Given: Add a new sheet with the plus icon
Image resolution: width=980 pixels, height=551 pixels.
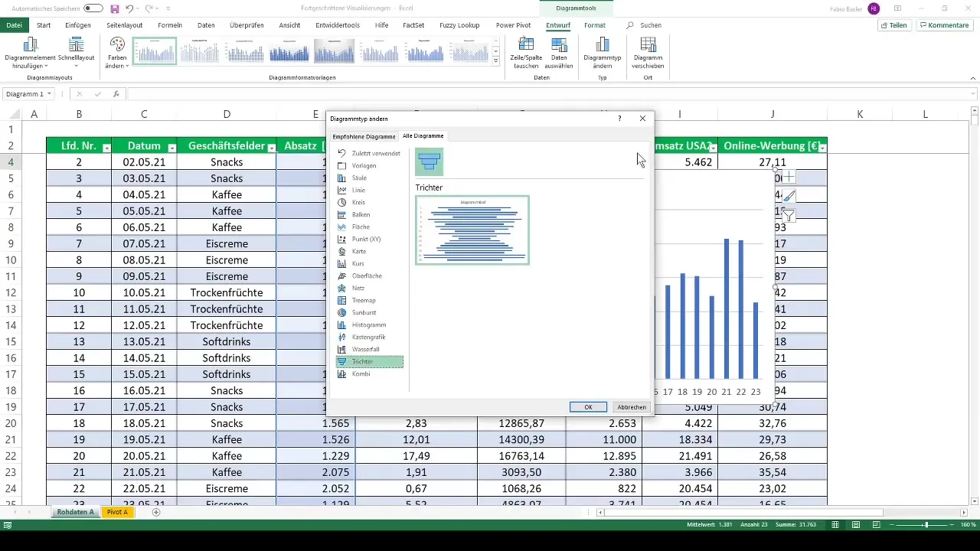Looking at the screenshot, I should pyautogui.click(x=156, y=512).
